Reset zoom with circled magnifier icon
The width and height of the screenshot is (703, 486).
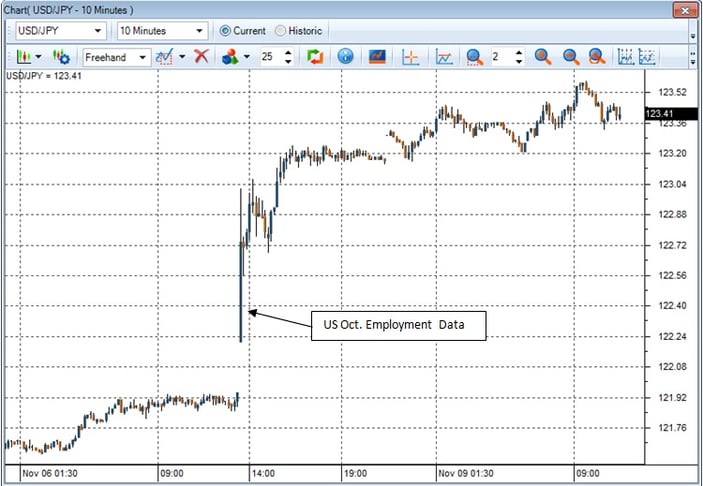tap(597, 57)
